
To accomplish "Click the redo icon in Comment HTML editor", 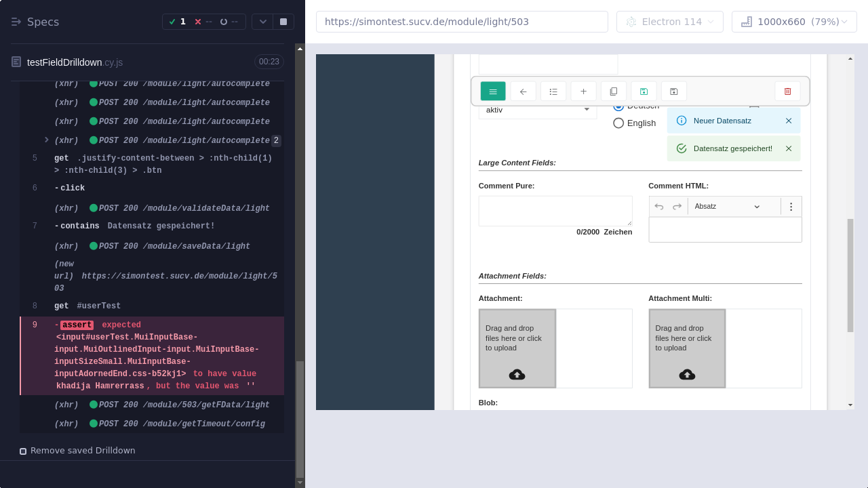I will (677, 207).
